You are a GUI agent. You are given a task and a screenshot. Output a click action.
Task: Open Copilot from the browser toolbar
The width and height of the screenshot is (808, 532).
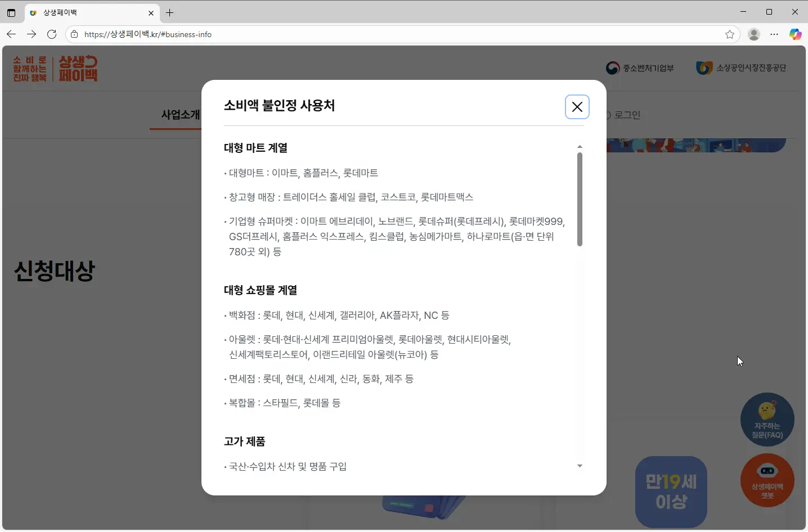point(796,34)
